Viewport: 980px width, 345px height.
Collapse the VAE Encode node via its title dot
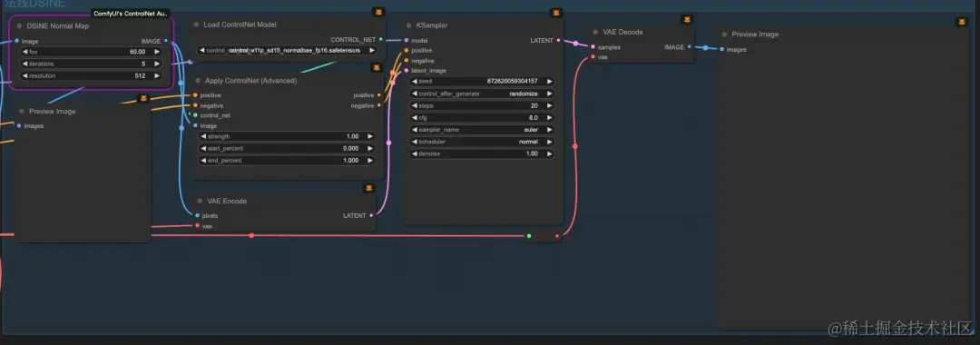coord(200,201)
